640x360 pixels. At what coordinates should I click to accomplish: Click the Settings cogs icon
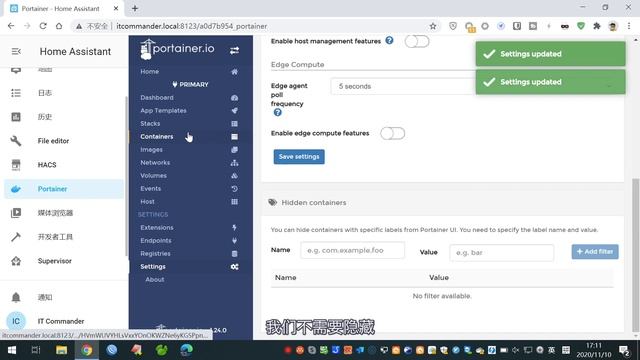point(234,267)
